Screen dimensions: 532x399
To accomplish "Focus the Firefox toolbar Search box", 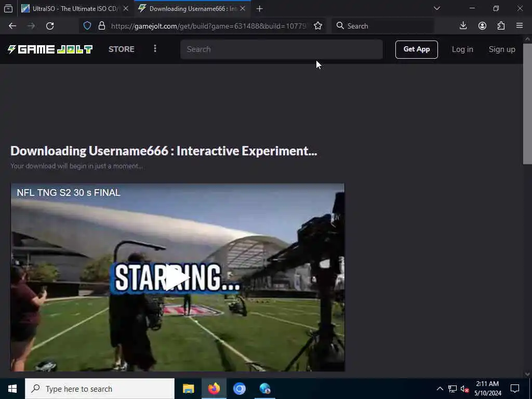I will click(383, 26).
